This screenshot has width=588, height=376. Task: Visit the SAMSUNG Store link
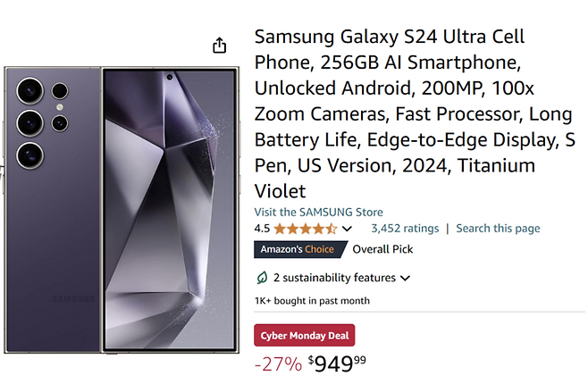click(x=318, y=212)
